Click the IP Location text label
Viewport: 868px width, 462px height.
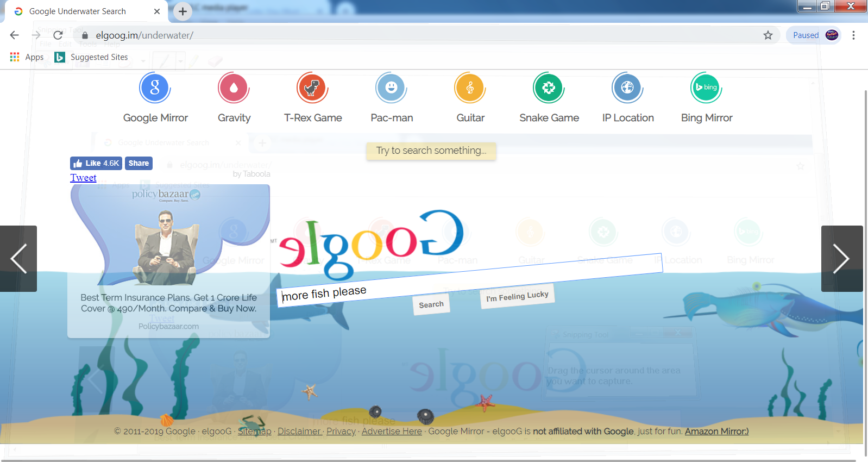tap(628, 118)
